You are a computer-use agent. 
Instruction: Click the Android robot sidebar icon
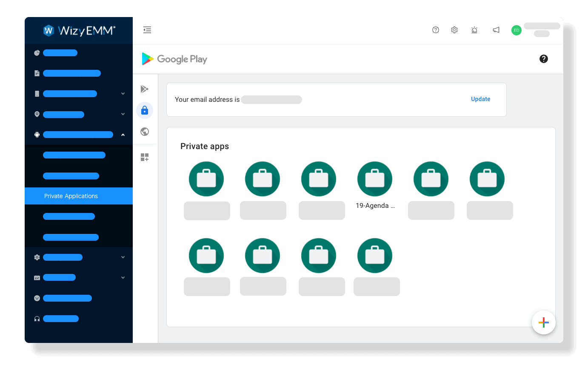point(37,135)
